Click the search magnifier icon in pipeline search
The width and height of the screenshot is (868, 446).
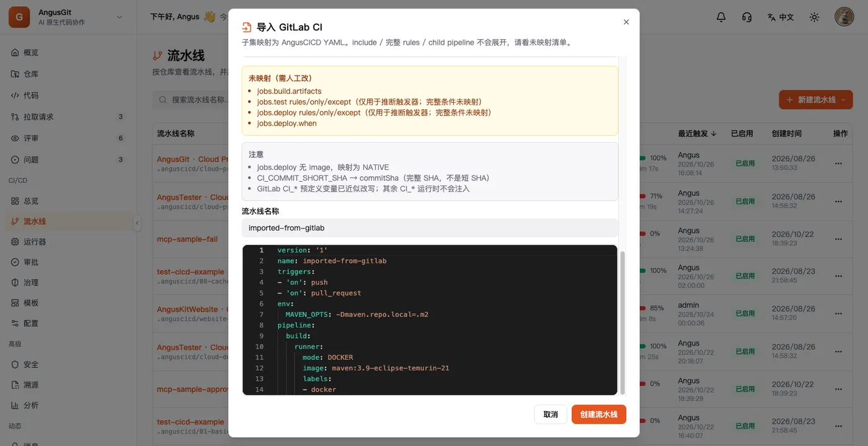(162, 100)
